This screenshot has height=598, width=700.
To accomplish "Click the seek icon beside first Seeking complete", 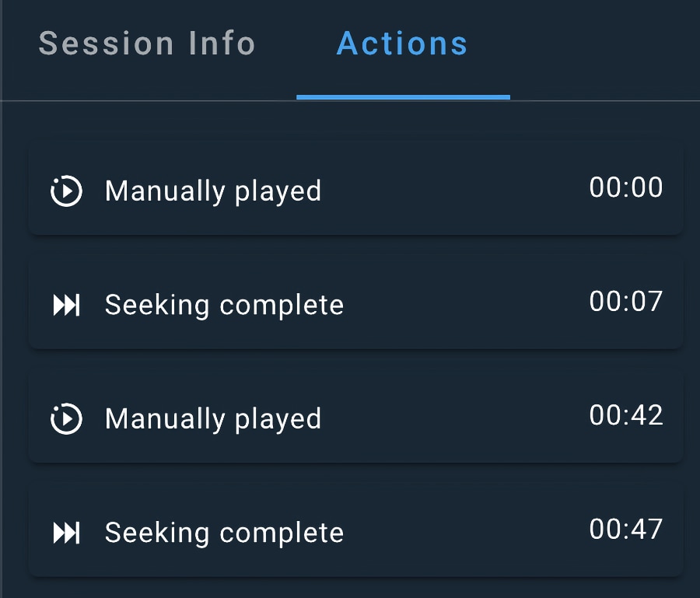I will click(x=66, y=305).
